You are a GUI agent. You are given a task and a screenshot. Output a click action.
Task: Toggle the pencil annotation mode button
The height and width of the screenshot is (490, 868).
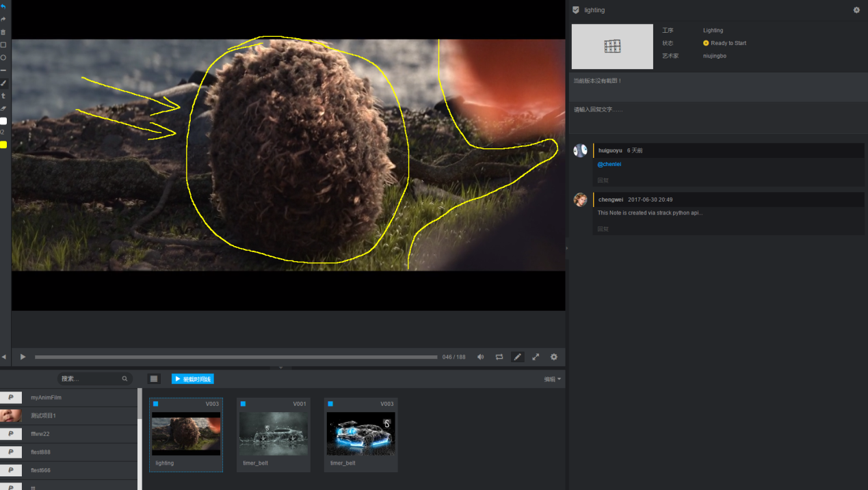(518, 357)
